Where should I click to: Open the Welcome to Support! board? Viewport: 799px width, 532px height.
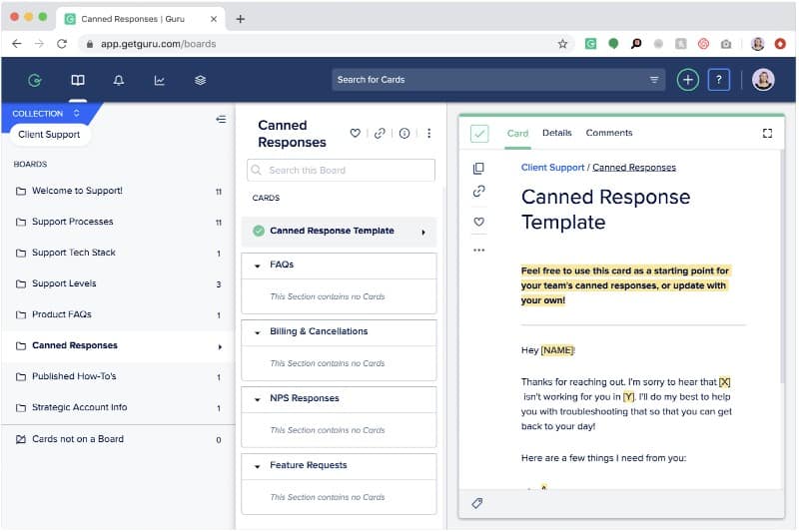coord(118,191)
